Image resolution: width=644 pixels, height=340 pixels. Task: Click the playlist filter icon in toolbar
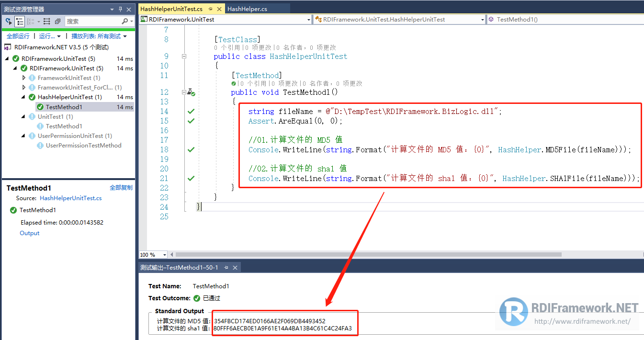click(46, 22)
